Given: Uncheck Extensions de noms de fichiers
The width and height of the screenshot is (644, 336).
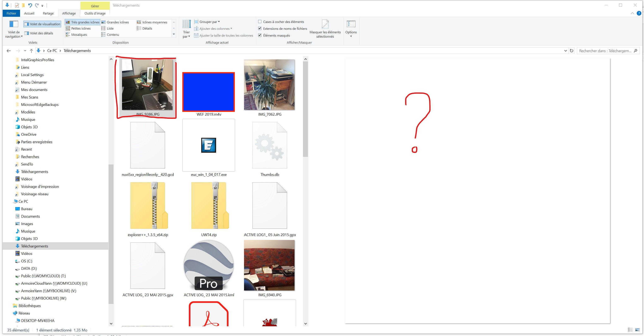Looking at the screenshot, I should pos(260,29).
